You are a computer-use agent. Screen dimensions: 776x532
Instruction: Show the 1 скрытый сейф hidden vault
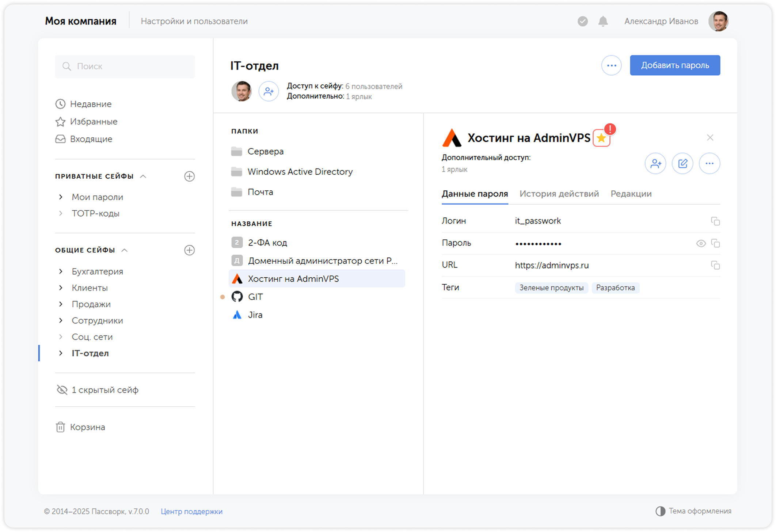pos(98,390)
